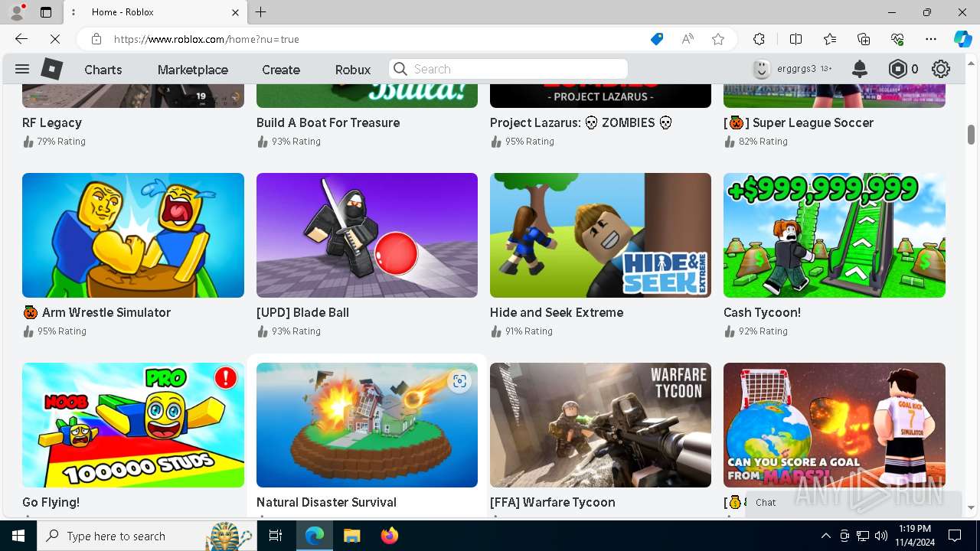The image size is (980, 551).
Task: Go back with the browser back arrow
Action: [x=21, y=39]
